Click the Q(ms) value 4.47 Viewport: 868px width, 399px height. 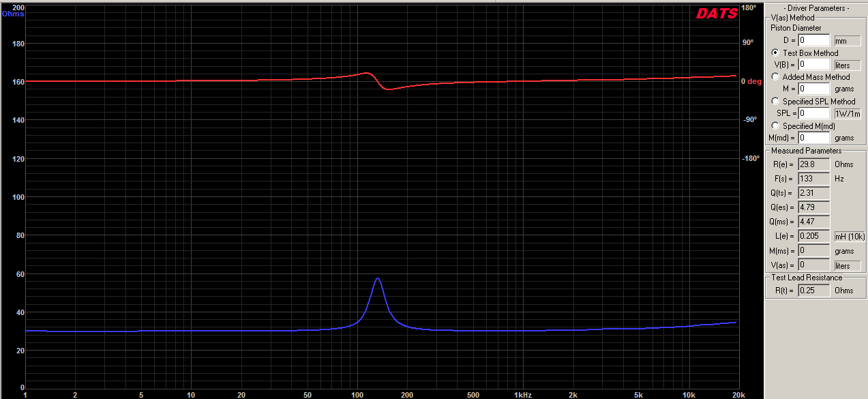814,222
